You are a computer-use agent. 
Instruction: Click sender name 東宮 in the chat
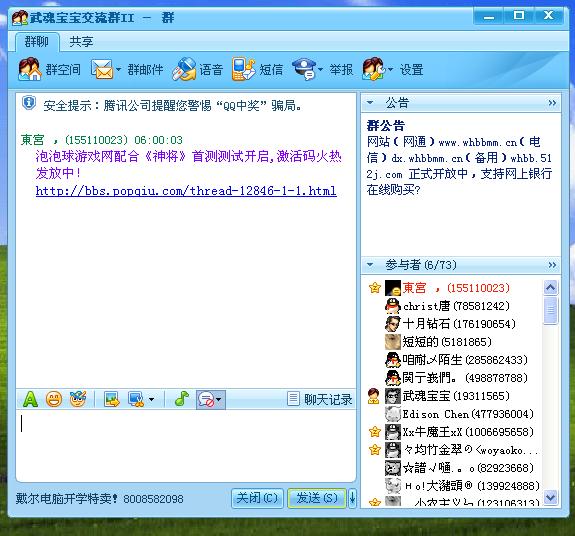[x=33, y=140]
